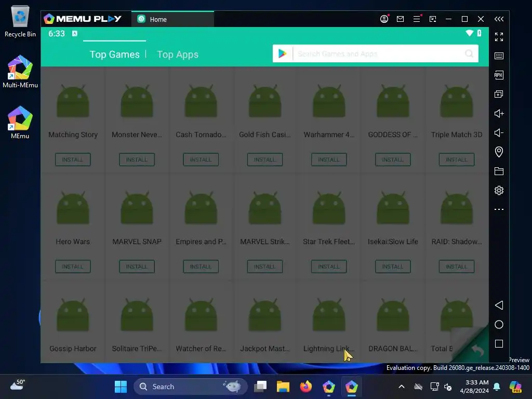Screen dimensions: 532x399
Task: Install Isekai:Slow Life
Action: click(x=393, y=267)
